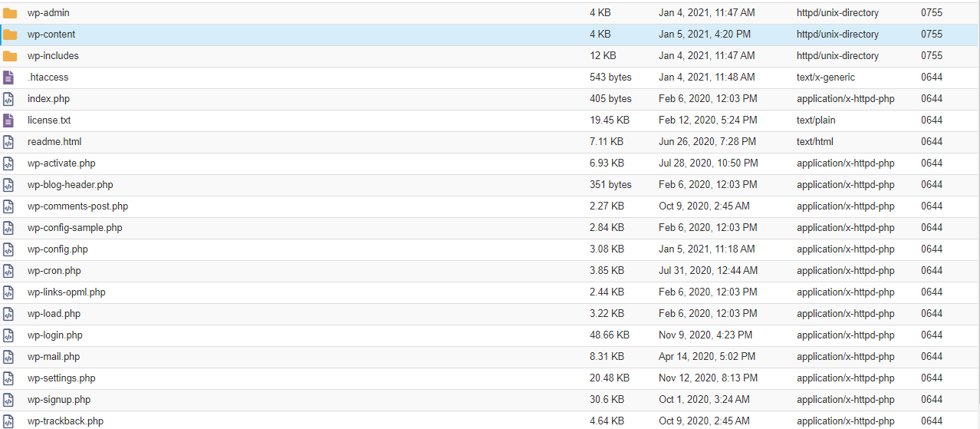This screenshot has height=429, width=980.
Task: Select the wp-links-opml.php file name
Action: tap(66, 292)
